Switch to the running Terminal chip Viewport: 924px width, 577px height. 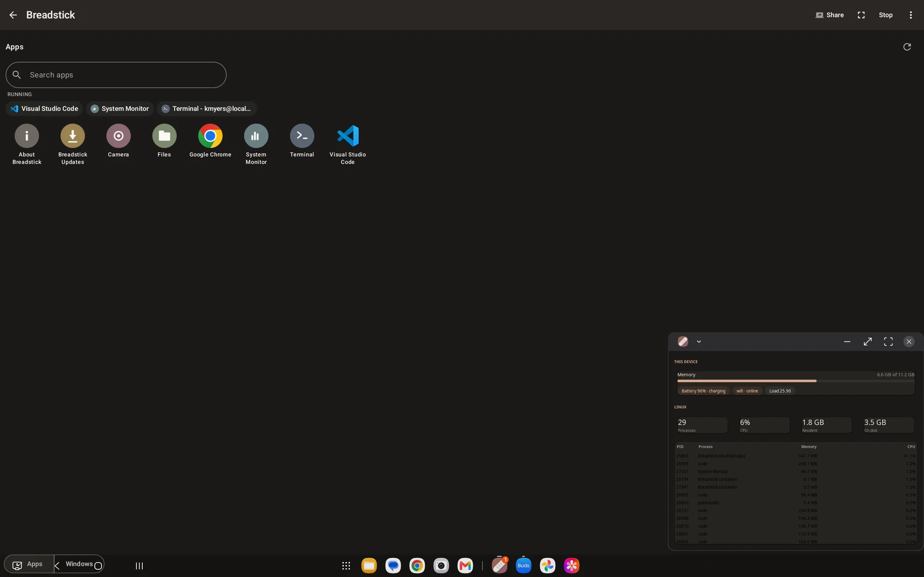(x=207, y=109)
